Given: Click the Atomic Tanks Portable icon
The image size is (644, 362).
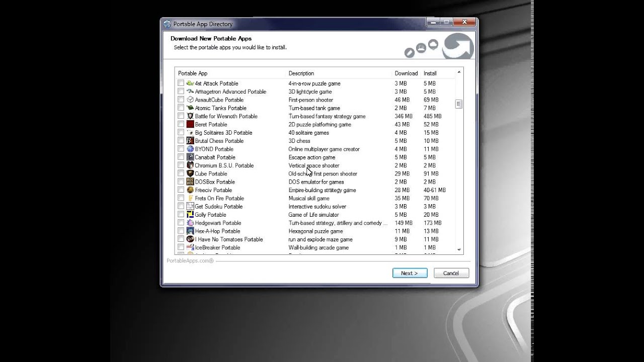Looking at the screenshot, I should (190, 108).
